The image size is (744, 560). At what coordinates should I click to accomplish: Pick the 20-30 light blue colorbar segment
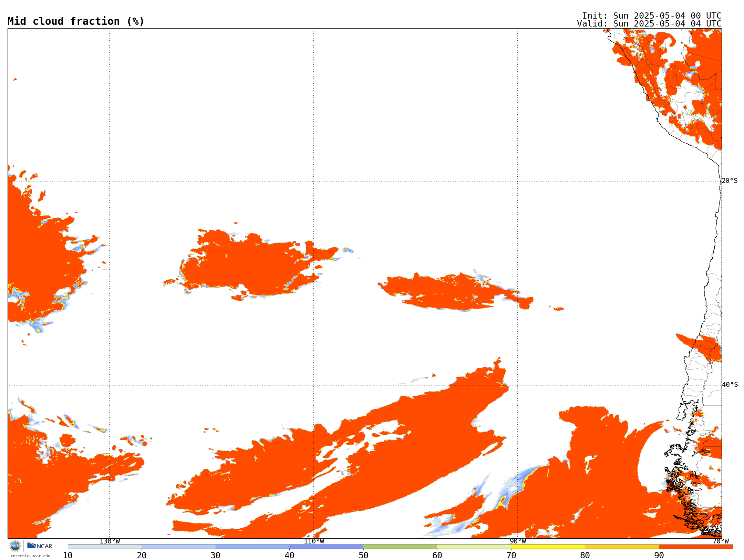[178, 547]
